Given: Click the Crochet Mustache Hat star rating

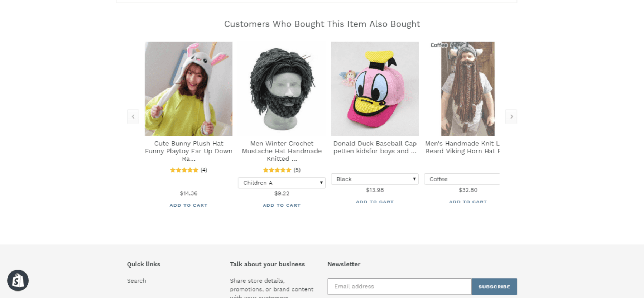Looking at the screenshot, I should point(277,170).
